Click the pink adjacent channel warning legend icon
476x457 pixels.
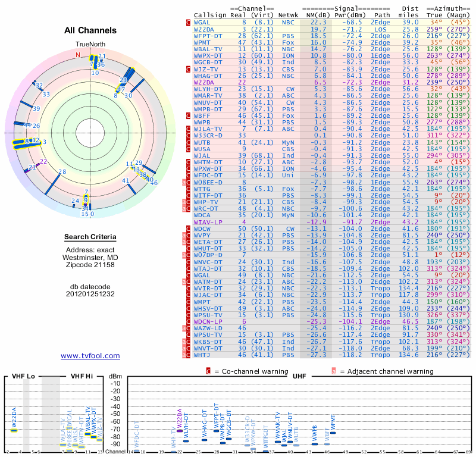pyautogui.click(x=334, y=371)
